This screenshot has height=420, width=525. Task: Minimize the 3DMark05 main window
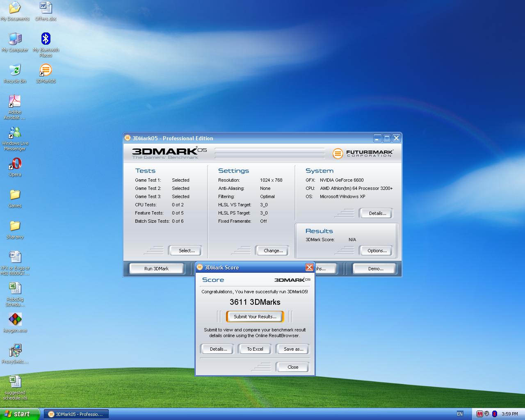377,138
